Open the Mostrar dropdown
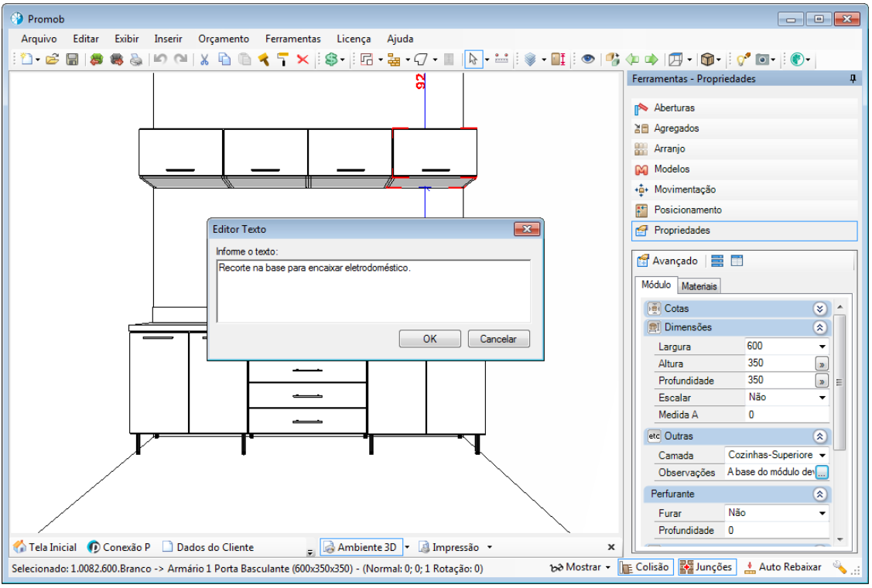Screen dimensions: 872x588 click(x=580, y=567)
